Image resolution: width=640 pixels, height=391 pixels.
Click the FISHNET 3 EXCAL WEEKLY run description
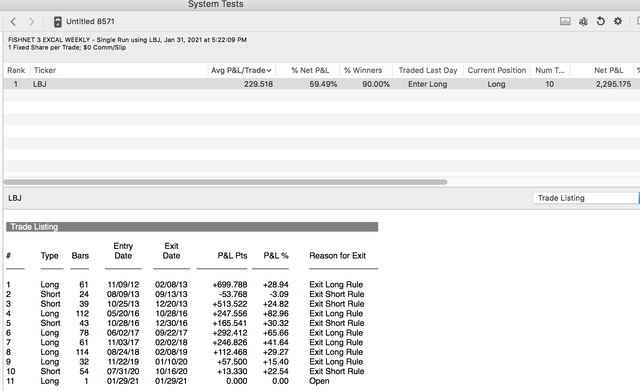tap(127, 40)
